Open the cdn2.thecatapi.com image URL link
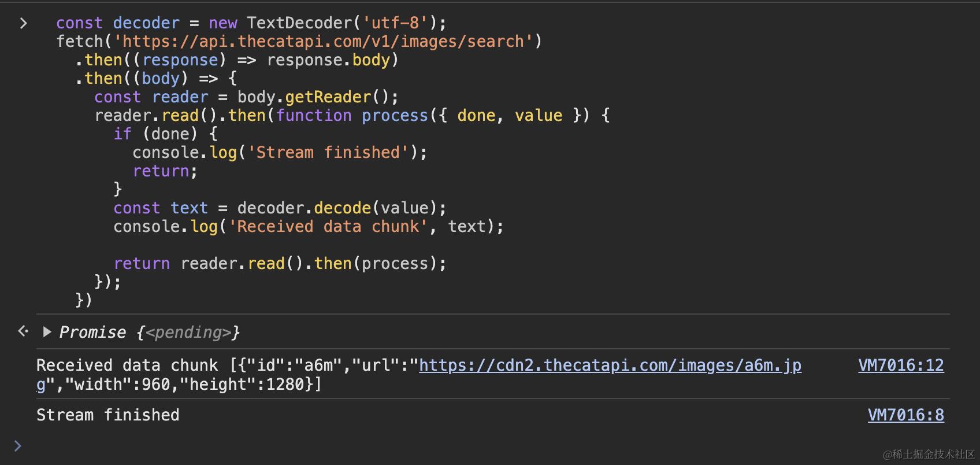This screenshot has height=465, width=980. point(610,366)
